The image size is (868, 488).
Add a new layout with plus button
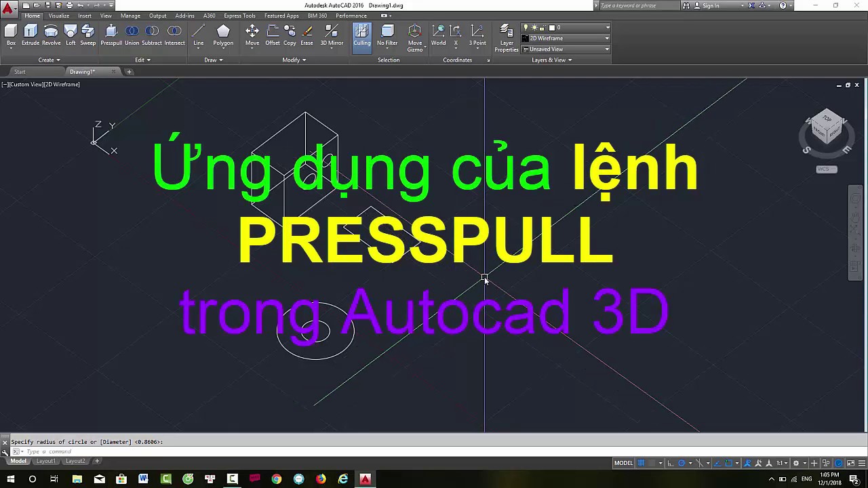[x=97, y=461]
